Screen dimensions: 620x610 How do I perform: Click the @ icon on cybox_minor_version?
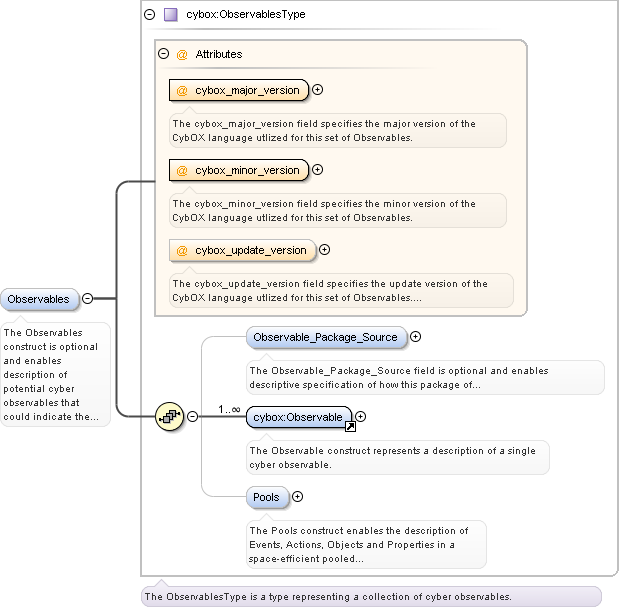point(182,170)
